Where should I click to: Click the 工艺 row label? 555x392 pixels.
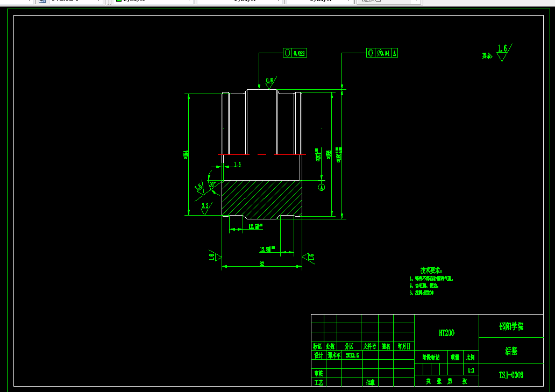click(x=318, y=382)
